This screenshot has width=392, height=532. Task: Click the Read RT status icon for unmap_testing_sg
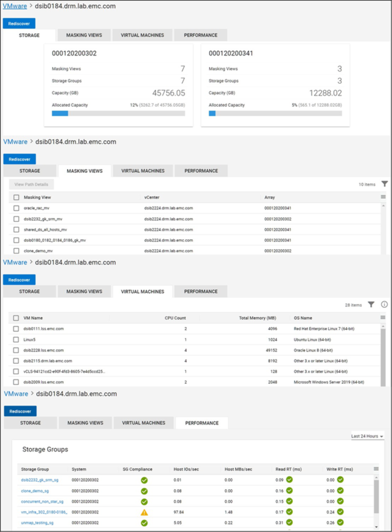coord(290,522)
